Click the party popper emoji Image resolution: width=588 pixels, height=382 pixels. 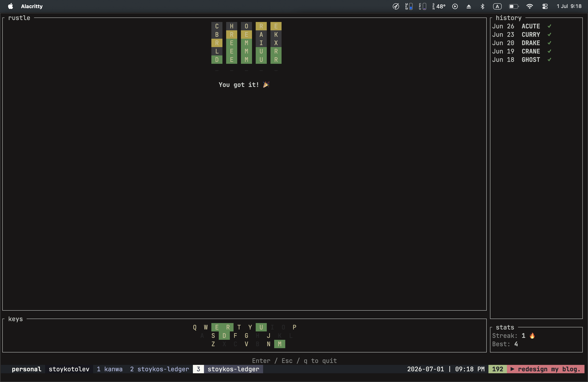[x=266, y=85]
